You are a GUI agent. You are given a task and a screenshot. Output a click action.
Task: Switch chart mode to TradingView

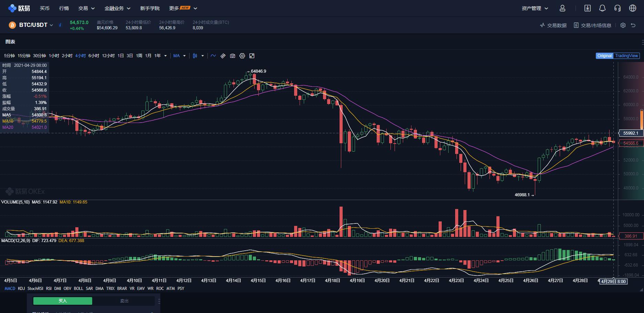(626, 56)
